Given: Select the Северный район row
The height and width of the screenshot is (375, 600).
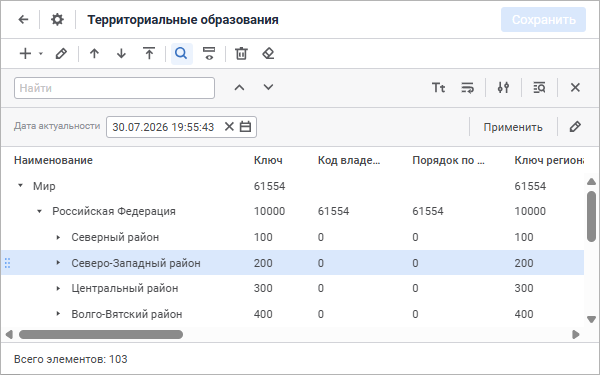Looking at the screenshot, I should click(293, 237).
